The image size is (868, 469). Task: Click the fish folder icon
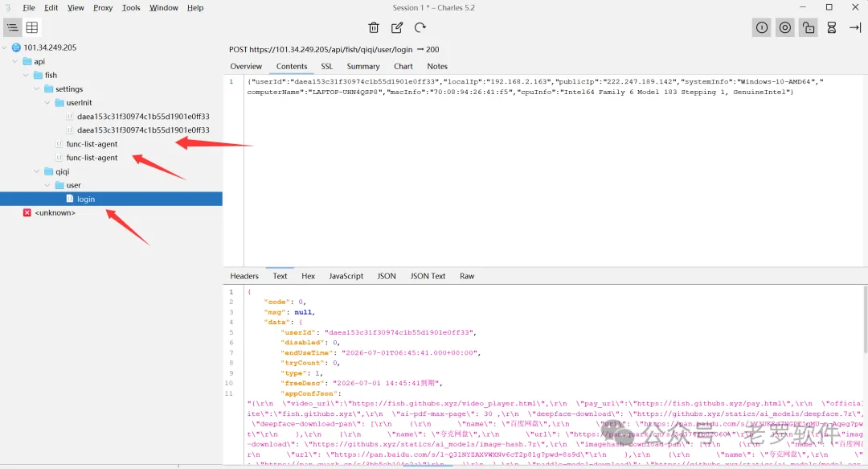[x=39, y=75]
